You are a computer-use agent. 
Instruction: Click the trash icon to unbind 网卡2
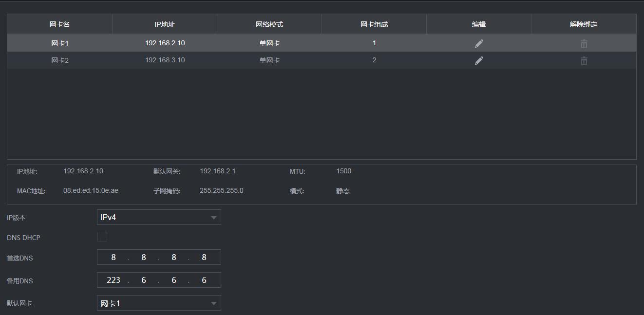[x=584, y=60]
